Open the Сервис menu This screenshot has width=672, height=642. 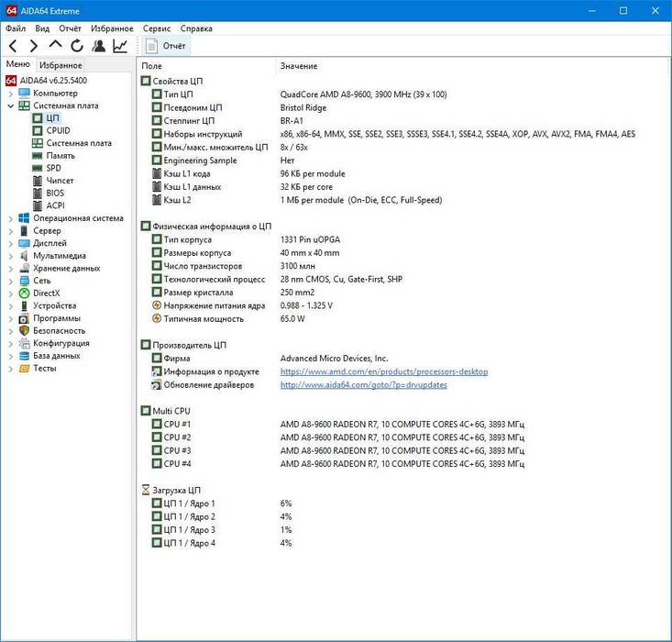(x=157, y=28)
